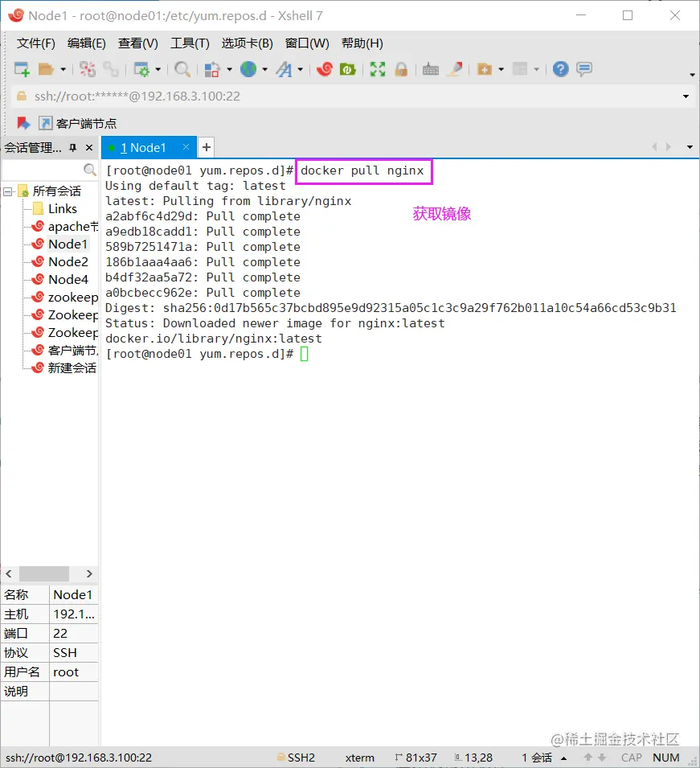Click the New session toolbar icon
This screenshot has height=768, width=700.
coord(22,69)
